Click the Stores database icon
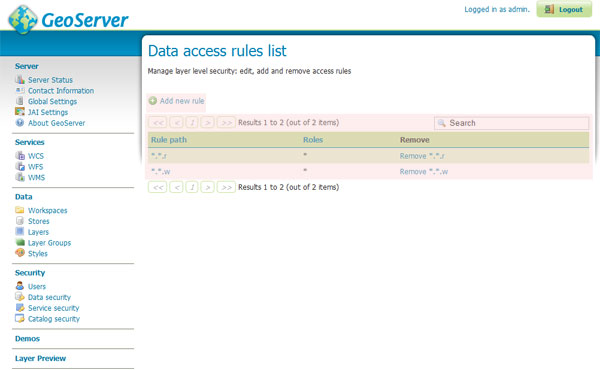The image size is (600, 370). 20,221
